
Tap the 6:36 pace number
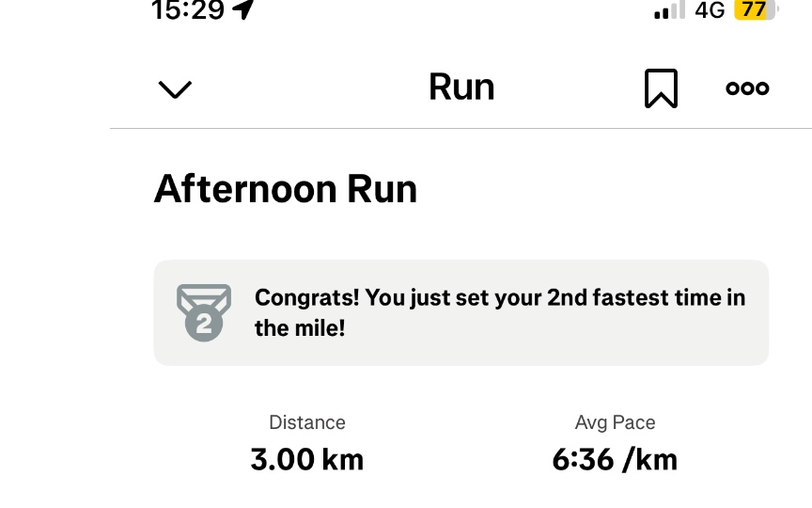(x=582, y=460)
